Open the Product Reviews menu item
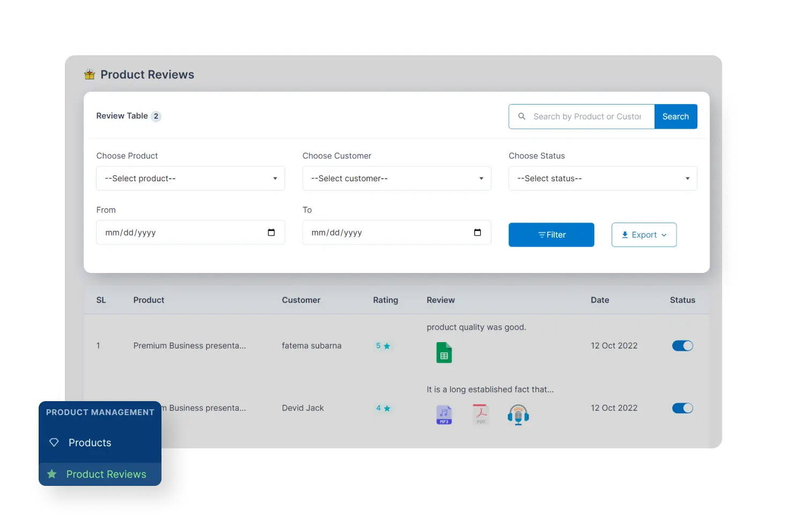The width and height of the screenshot is (787, 532). pyautogui.click(x=106, y=474)
